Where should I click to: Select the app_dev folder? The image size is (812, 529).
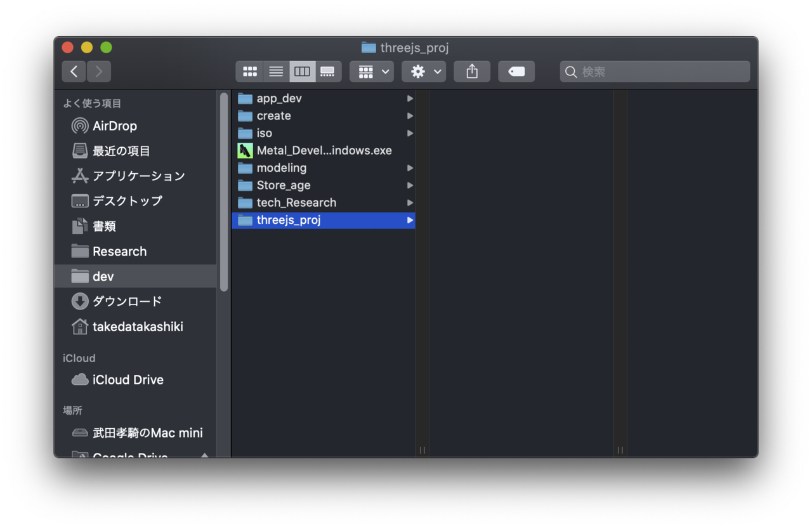point(324,98)
